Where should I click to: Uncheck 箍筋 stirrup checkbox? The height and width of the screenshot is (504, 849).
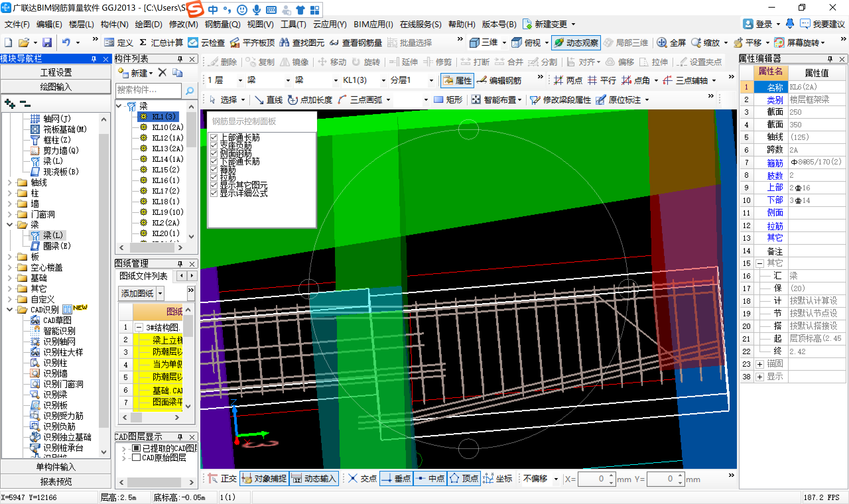(214, 169)
